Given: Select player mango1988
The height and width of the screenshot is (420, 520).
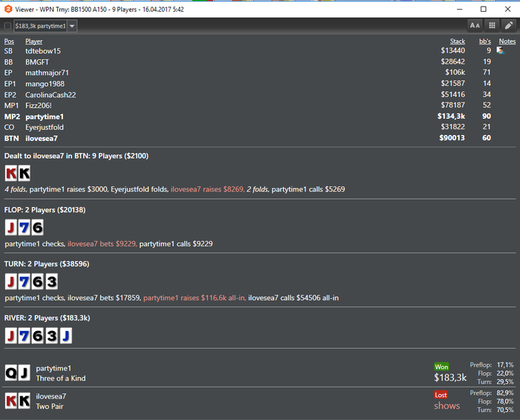Looking at the screenshot, I should (45, 84).
